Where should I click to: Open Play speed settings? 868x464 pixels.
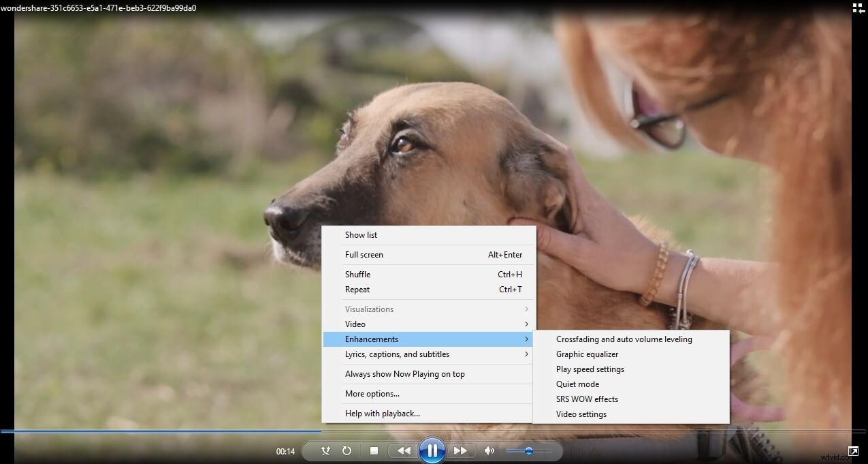pyautogui.click(x=590, y=369)
